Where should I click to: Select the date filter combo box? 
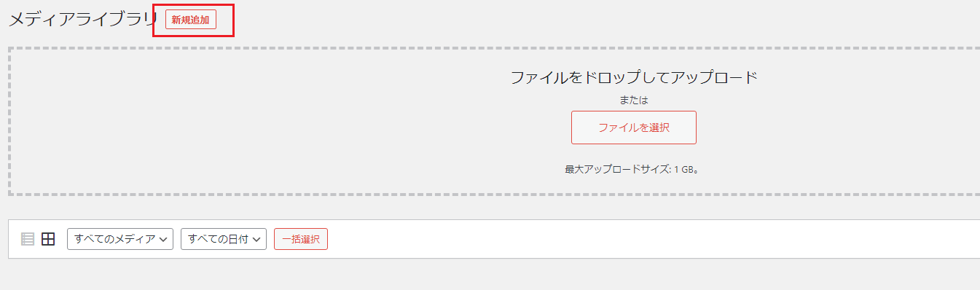[224, 239]
